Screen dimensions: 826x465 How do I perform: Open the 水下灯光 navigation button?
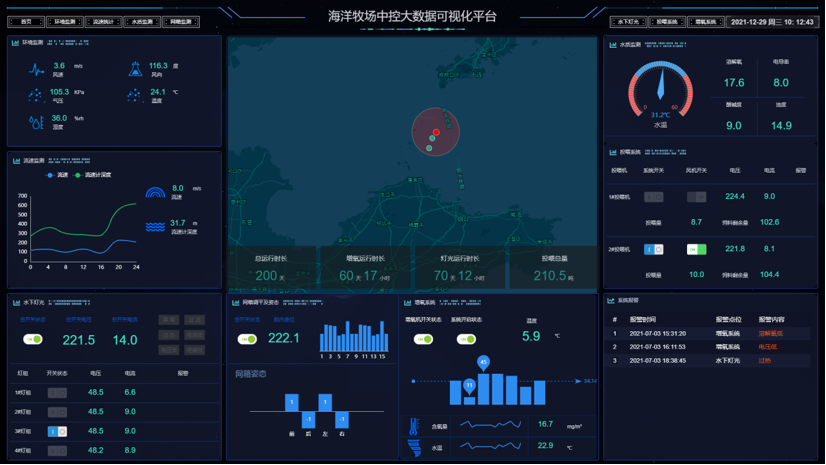[628, 21]
